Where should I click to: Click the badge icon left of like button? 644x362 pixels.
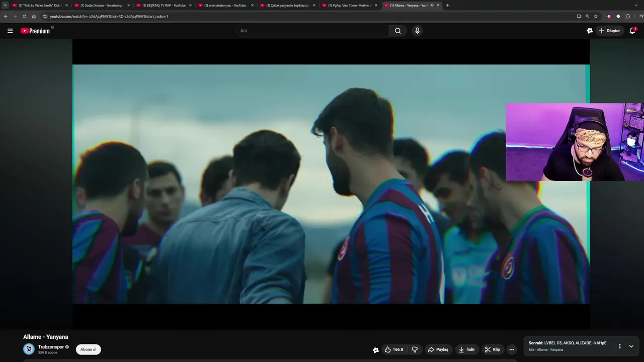(x=375, y=350)
